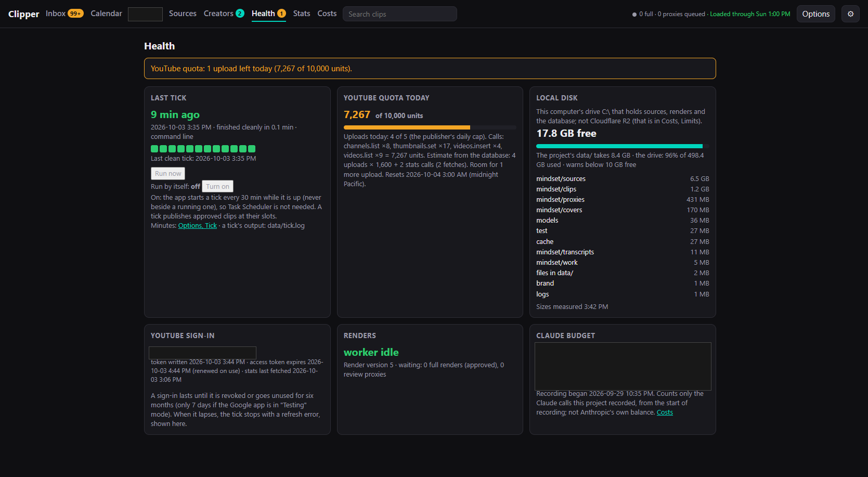Select the mindset/covers row
868x477 pixels.
(623, 210)
